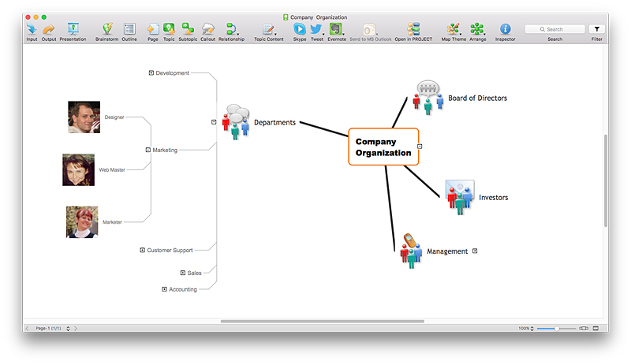Viewport: 631px width, 364px height.
Task: Open the Brainstorm tool
Action: (107, 29)
